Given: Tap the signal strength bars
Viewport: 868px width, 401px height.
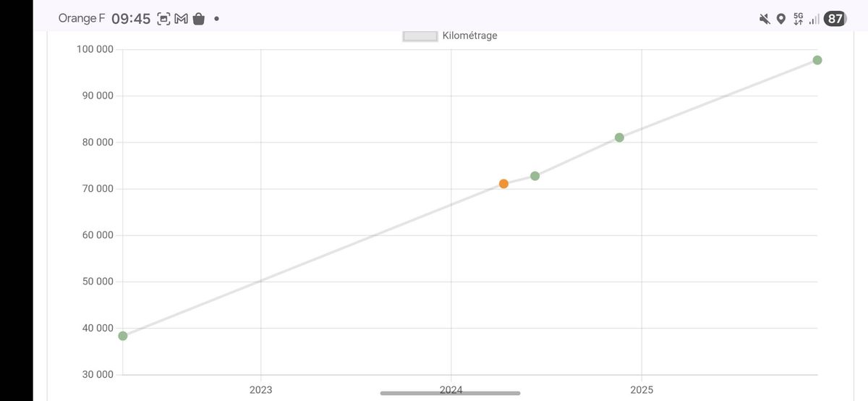Looking at the screenshot, I should pyautogui.click(x=814, y=19).
